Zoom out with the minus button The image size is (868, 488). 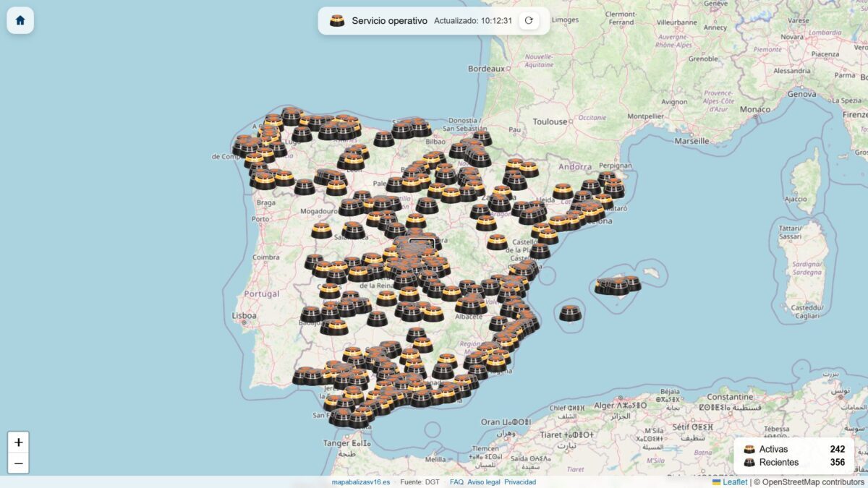[x=17, y=463]
